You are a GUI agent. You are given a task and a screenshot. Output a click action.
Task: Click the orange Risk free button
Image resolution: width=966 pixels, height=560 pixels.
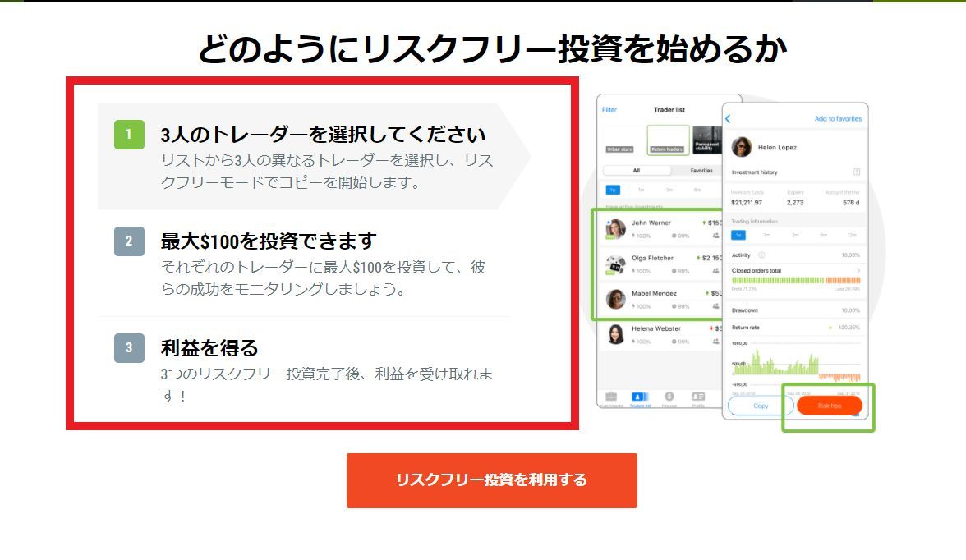830,406
